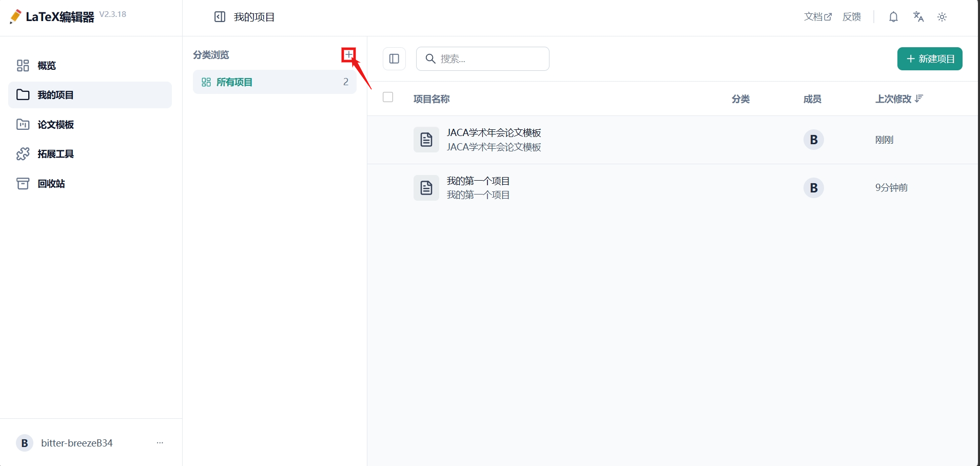The height and width of the screenshot is (466, 980).
Task: Open the notification bell
Action: click(x=893, y=17)
